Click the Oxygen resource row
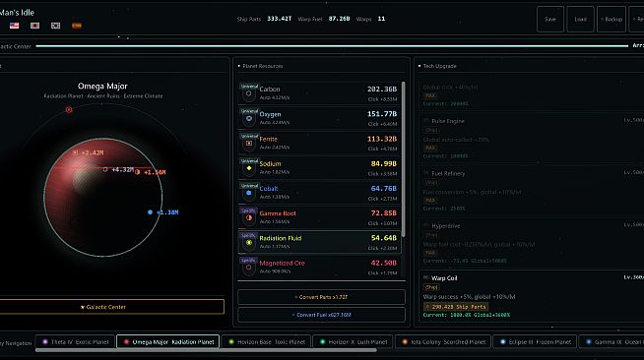This screenshot has height=360, width=644. (x=319, y=118)
